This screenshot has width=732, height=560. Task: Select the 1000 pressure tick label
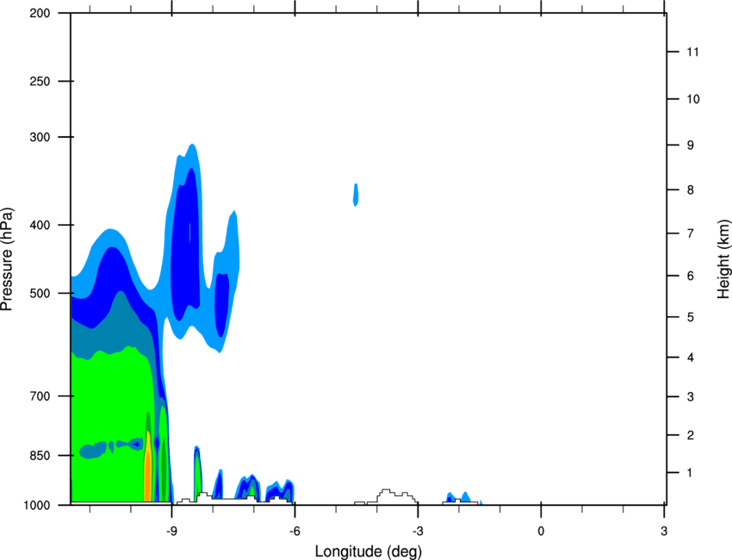coord(37,506)
